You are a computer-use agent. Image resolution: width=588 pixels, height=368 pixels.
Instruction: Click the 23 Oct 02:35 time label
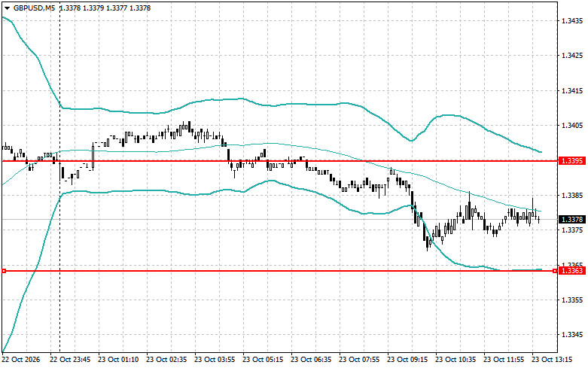[x=166, y=360]
